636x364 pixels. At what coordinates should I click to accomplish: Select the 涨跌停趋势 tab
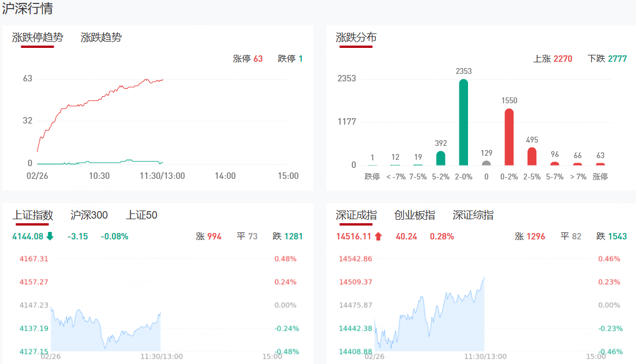point(38,37)
